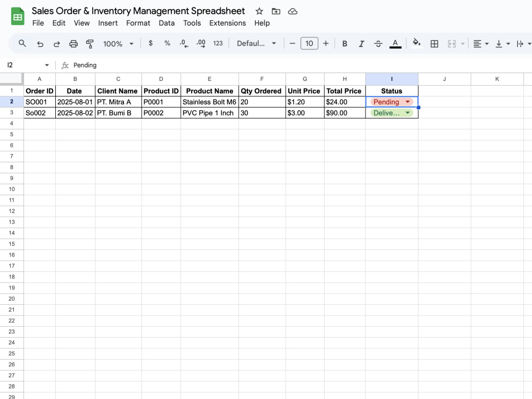The height and width of the screenshot is (399, 532).
Task: Open the Insert menu
Action: 108,23
